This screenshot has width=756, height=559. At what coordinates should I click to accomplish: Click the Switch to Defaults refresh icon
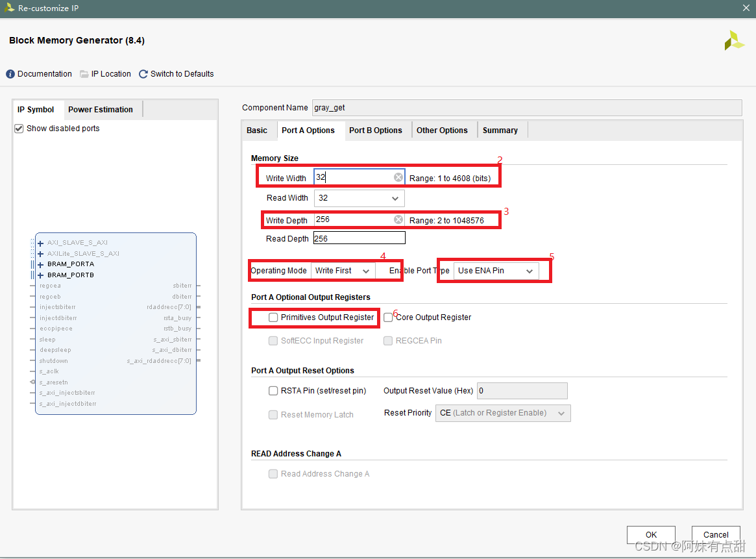[x=143, y=74]
